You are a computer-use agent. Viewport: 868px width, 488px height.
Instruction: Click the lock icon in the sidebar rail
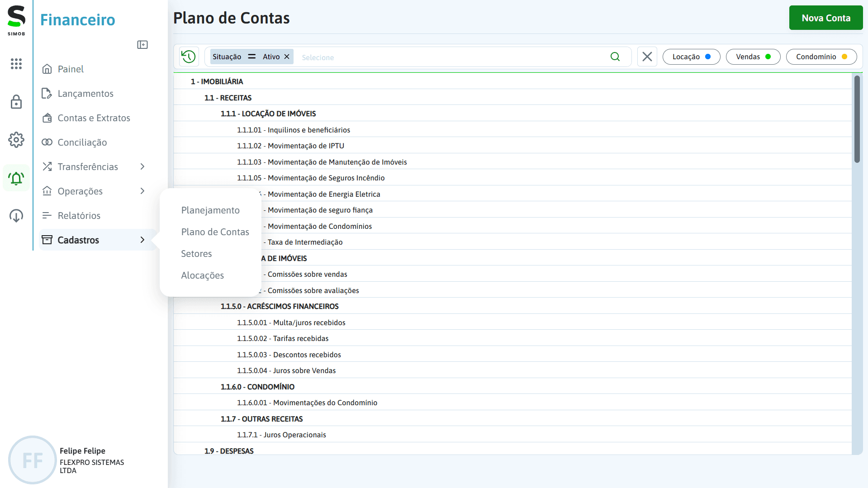click(x=16, y=102)
